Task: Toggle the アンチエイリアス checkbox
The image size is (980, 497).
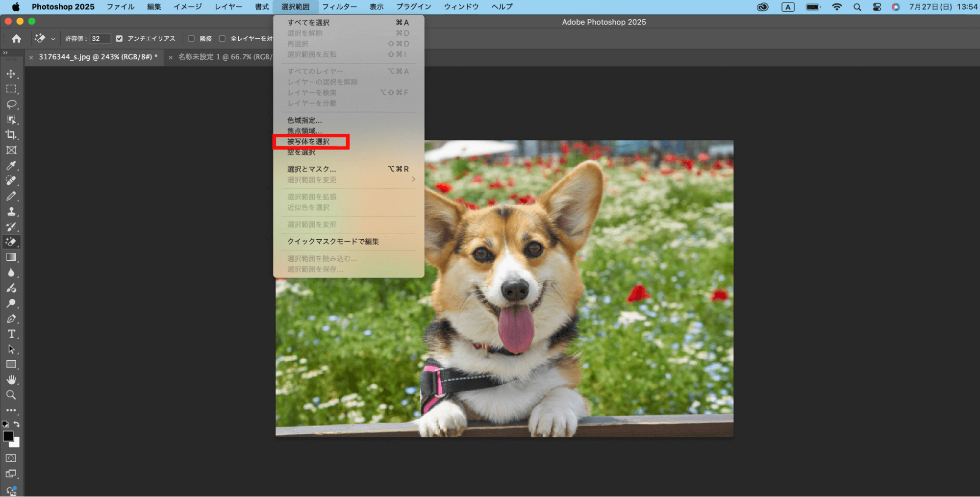Action: [x=119, y=38]
